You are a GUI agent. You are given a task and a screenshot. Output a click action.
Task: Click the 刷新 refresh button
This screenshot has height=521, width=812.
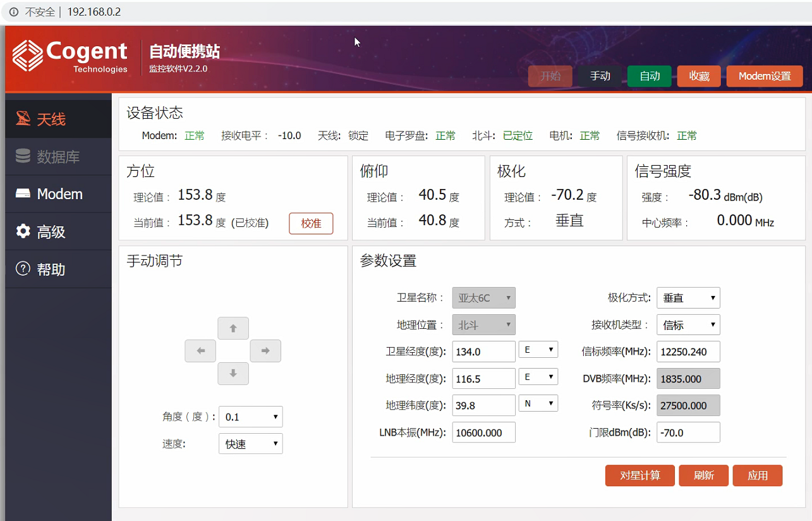click(x=704, y=475)
